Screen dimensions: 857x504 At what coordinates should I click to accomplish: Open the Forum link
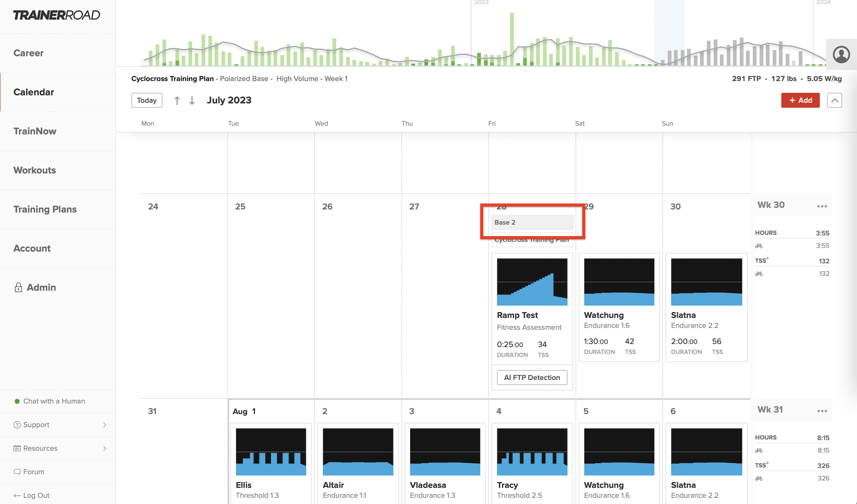coord(34,472)
